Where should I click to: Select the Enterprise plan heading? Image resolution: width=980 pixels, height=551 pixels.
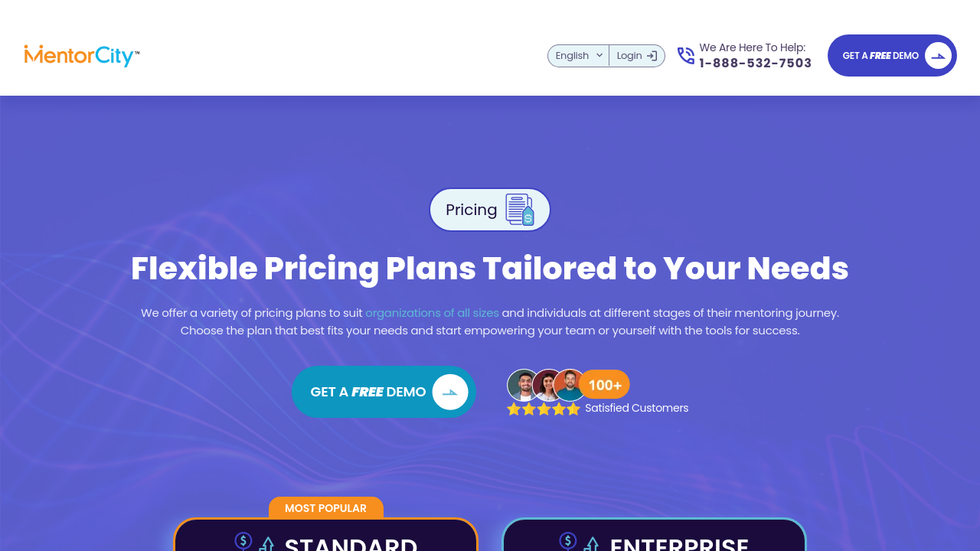click(x=679, y=544)
